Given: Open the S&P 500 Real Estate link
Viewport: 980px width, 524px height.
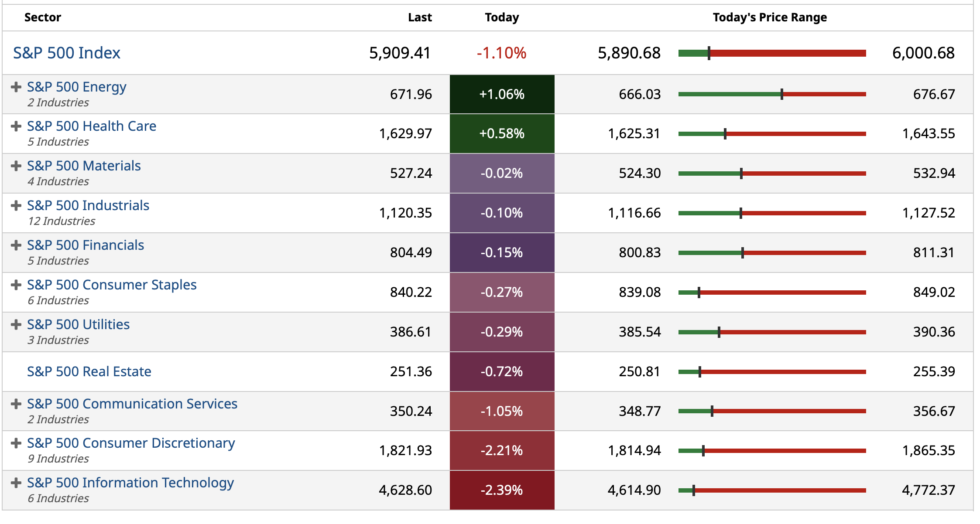Looking at the screenshot, I should point(89,372).
